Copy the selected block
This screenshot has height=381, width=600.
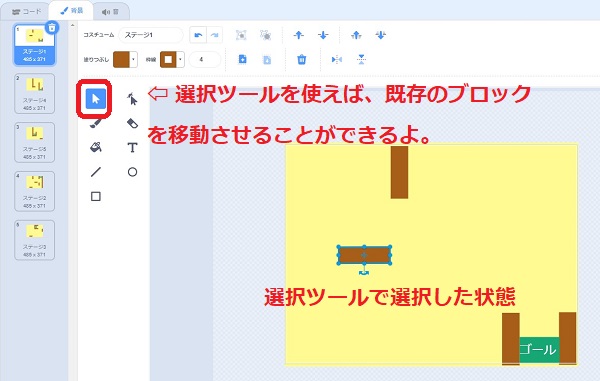coord(243,59)
